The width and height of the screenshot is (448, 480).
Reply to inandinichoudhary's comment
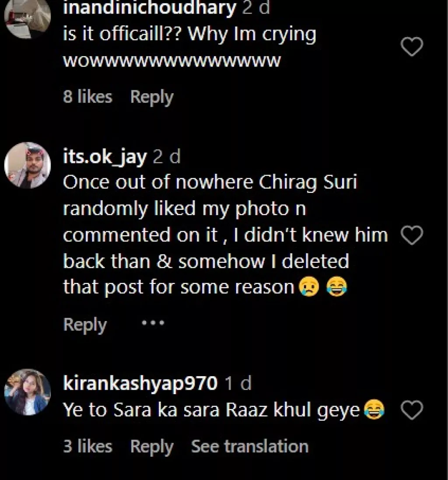[151, 97]
